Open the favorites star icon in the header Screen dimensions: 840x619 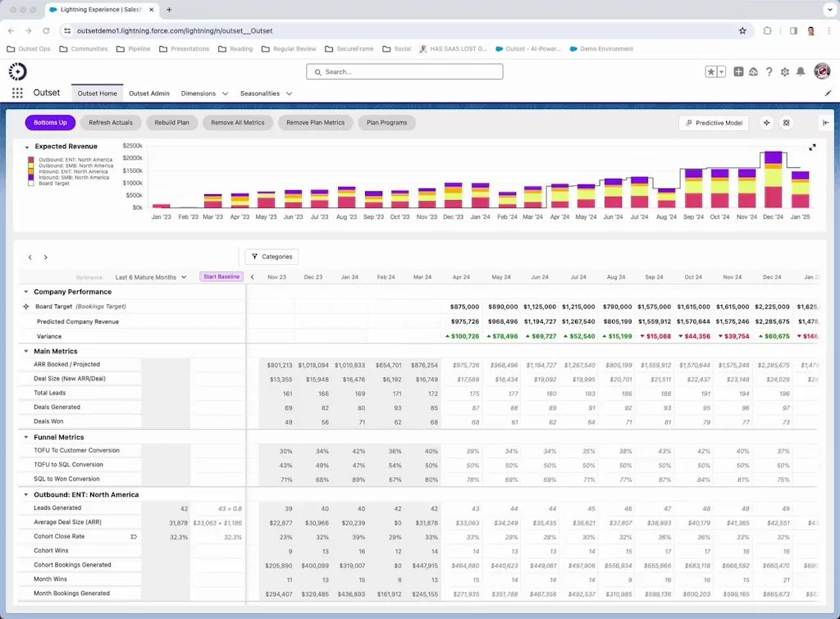[710, 72]
